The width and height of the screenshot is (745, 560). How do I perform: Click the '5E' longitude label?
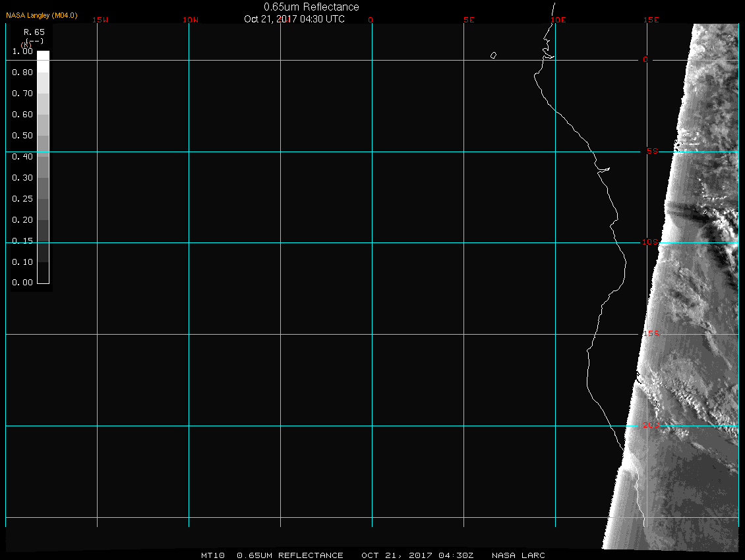469,20
